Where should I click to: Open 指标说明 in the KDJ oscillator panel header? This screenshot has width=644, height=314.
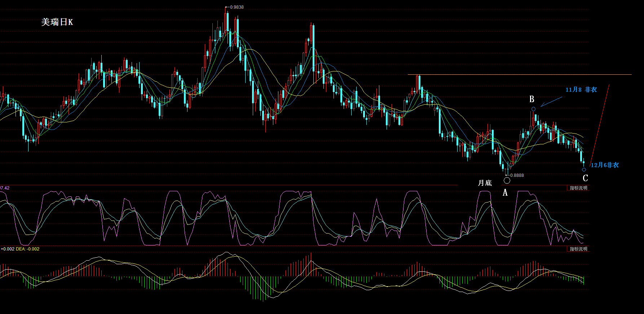[x=578, y=188]
